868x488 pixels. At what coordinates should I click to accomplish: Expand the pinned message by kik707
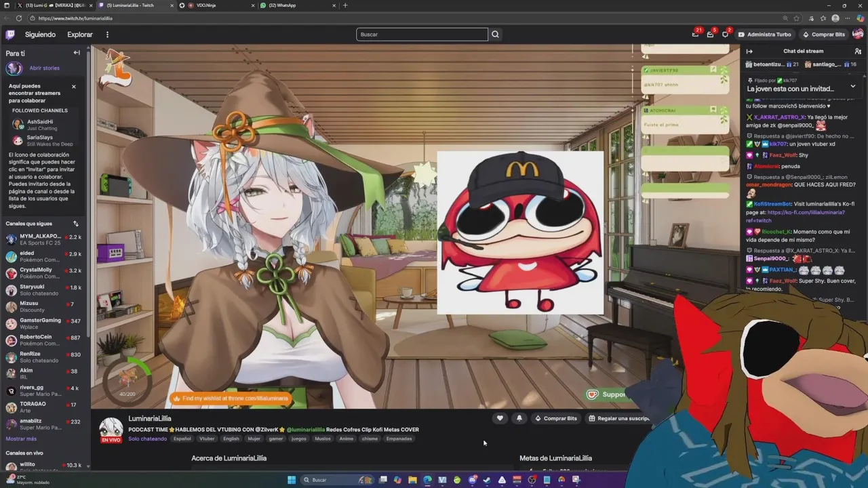coord(852,86)
